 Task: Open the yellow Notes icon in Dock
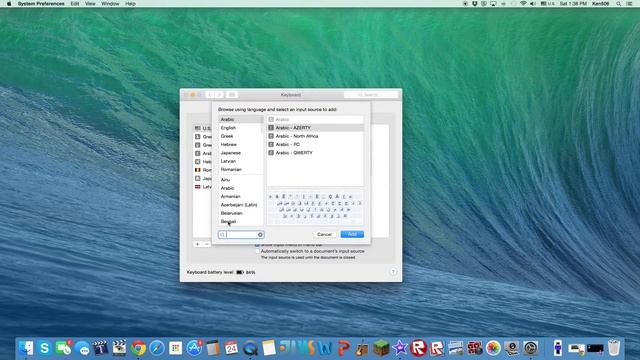(269, 348)
